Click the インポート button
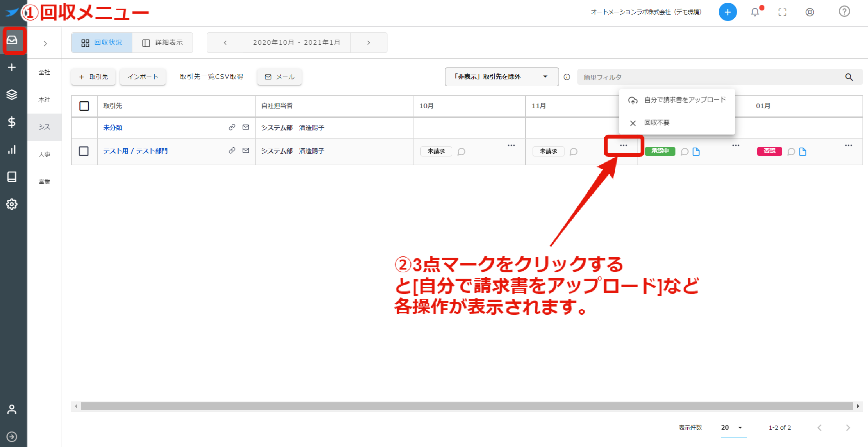868x447 pixels. 143,77
